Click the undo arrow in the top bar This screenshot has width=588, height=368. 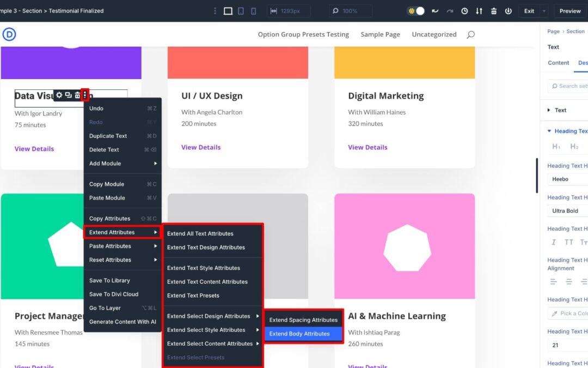435,11
